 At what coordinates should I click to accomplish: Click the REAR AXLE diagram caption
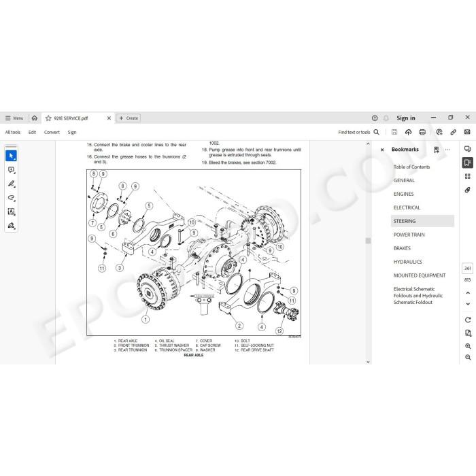pyautogui.click(x=194, y=355)
